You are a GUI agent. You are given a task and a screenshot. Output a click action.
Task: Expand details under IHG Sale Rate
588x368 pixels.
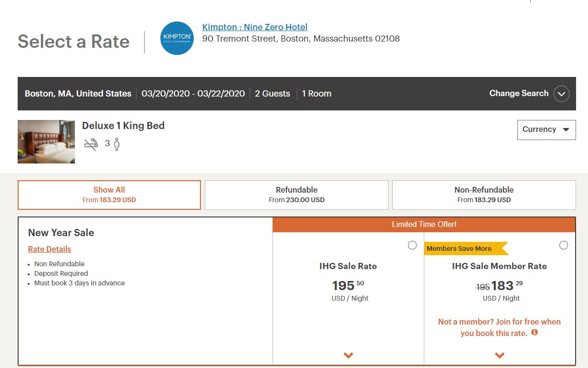point(348,355)
